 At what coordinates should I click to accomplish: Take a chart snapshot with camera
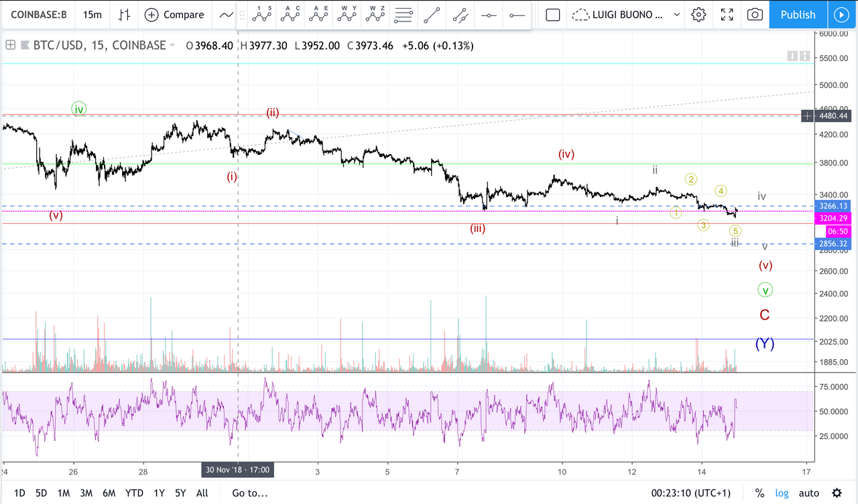755,15
